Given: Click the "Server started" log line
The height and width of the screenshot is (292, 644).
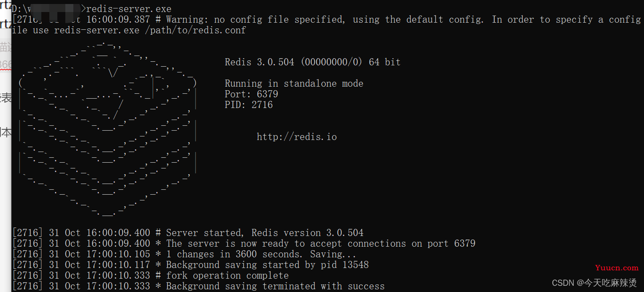Looking at the screenshot, I should click(x=188, y=233).
